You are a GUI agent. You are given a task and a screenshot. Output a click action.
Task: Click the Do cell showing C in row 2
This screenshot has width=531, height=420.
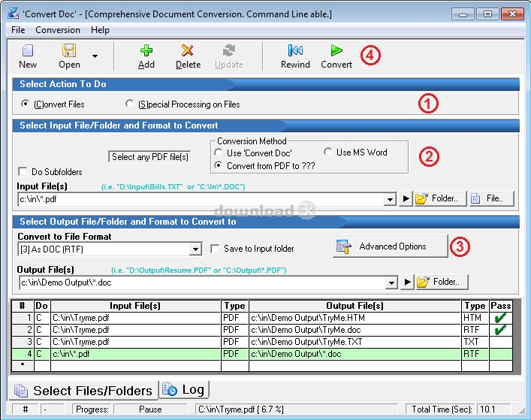point(42,330)
